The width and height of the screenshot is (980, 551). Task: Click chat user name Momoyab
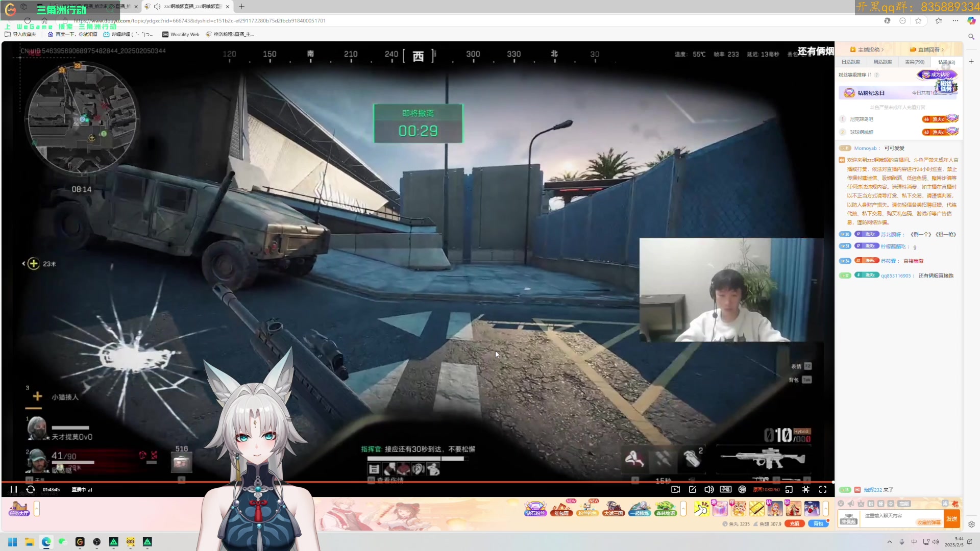[x=865, y=148]
